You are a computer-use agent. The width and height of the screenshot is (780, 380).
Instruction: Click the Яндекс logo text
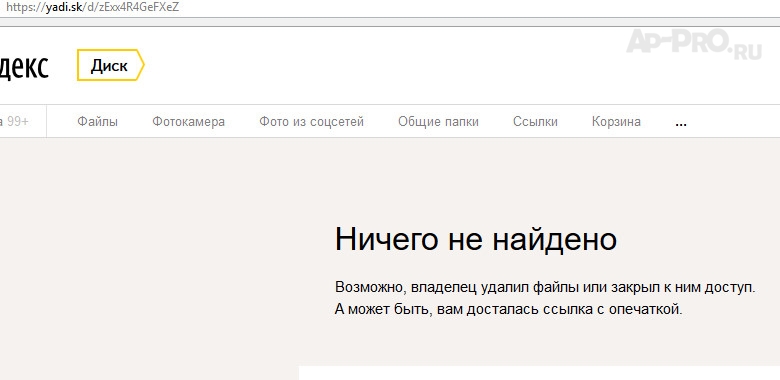pos(24,66)
